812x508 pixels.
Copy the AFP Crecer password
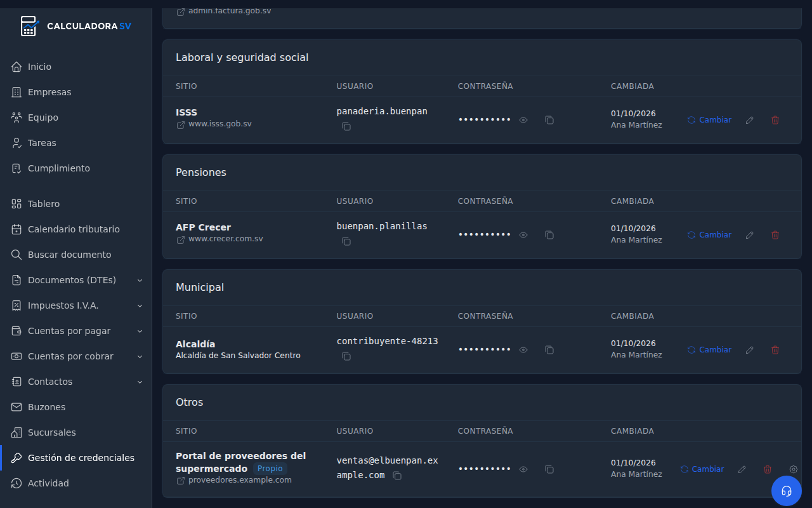[x=549, y=235]
